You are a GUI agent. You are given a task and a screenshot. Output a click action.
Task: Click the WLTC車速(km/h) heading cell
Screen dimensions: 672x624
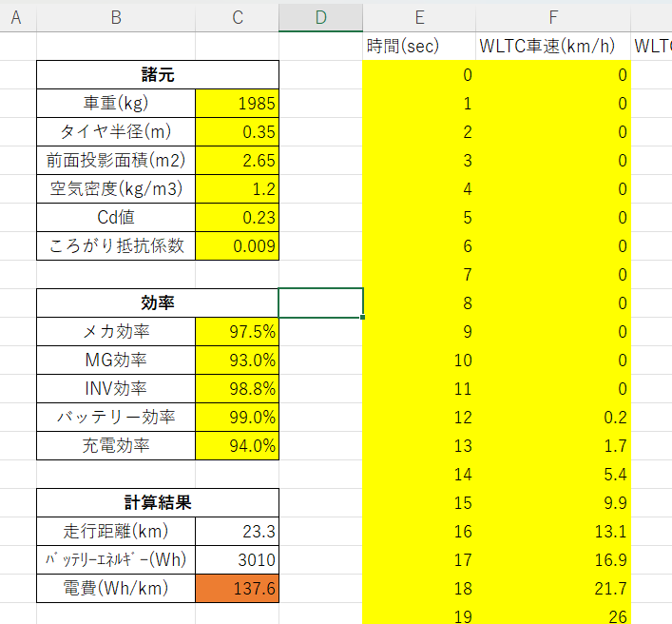[552, 46]
